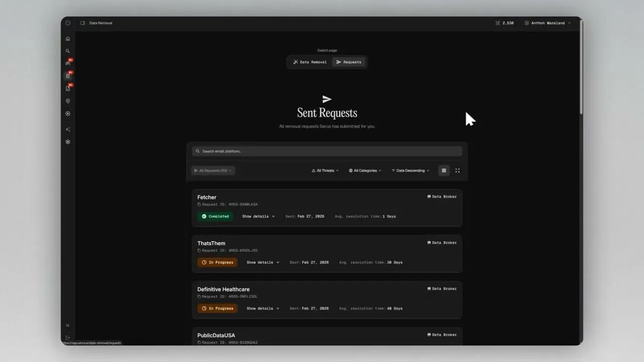Click Data Broker tag on ThatsThem card
The width and height of the screenshot is (644, 362).
point(442,243)
